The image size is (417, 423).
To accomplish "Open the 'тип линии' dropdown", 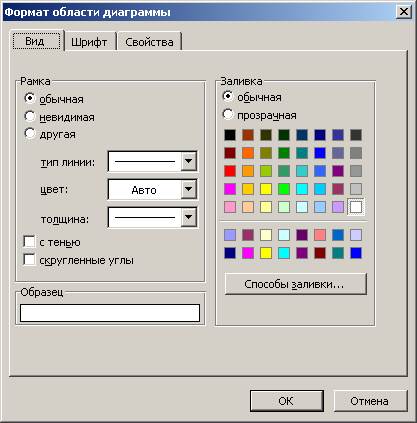I will 189,161.
